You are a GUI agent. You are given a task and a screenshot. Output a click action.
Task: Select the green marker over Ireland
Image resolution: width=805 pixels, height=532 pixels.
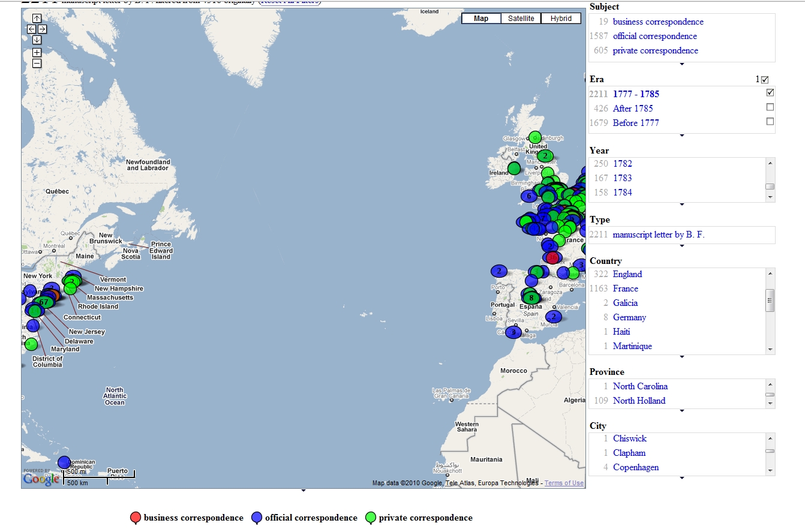[x=514, y=169]
